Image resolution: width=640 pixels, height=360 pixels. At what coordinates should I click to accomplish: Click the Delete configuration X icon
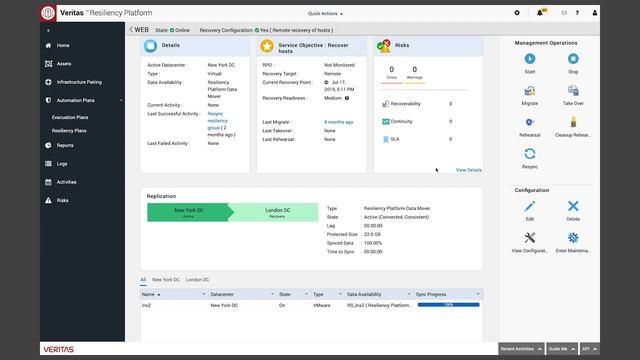coord(573,206)
